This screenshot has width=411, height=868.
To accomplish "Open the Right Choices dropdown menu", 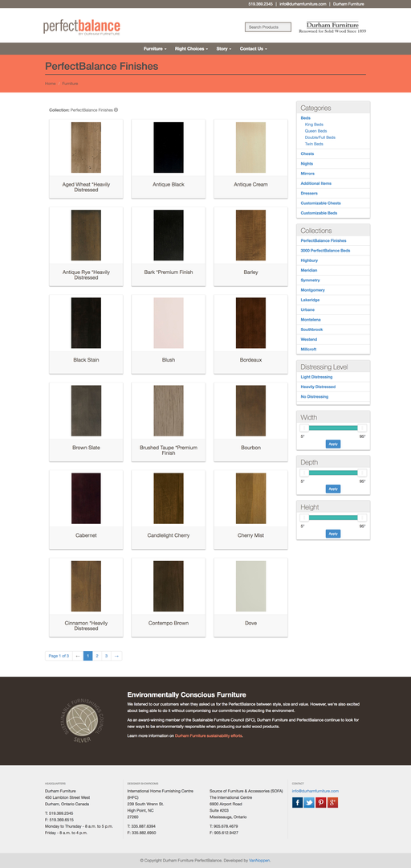I will [191, 49].
